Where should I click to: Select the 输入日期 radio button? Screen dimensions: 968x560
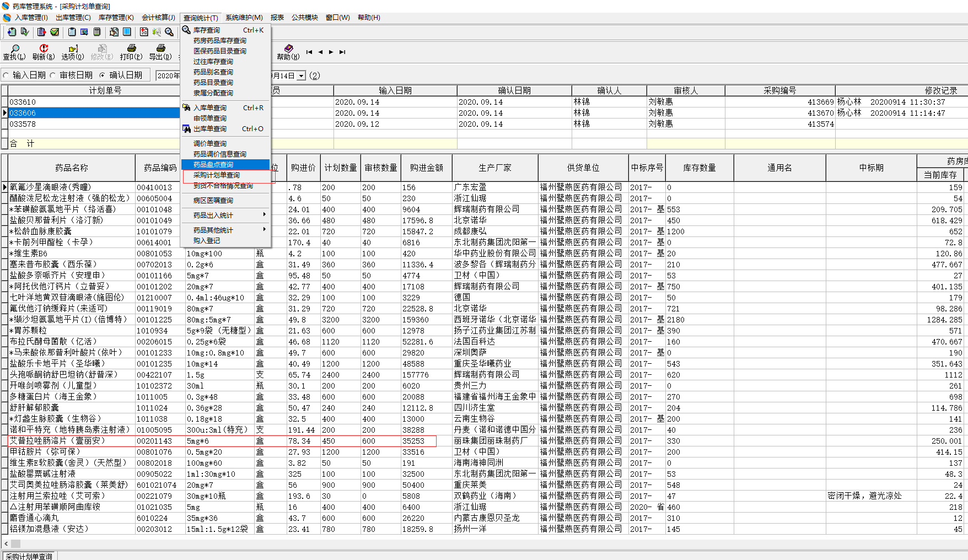click(6, 76)
